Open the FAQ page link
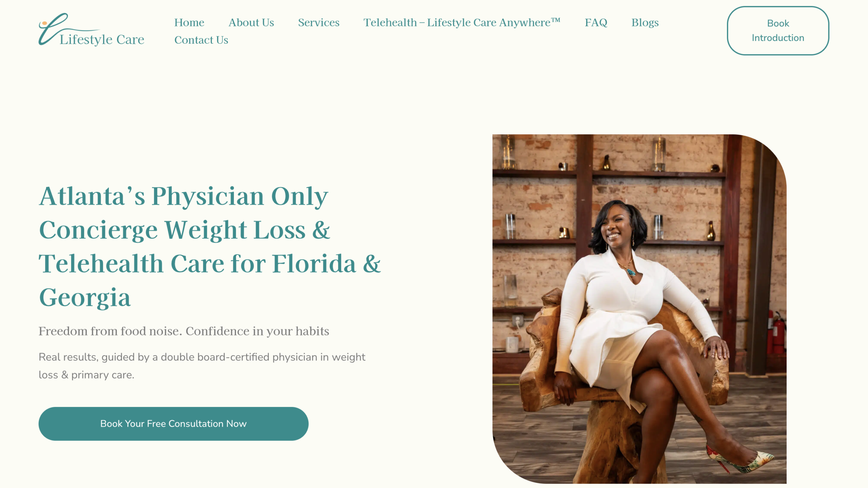Viewport: 868px width, 488px height. [x=596, y=22]
